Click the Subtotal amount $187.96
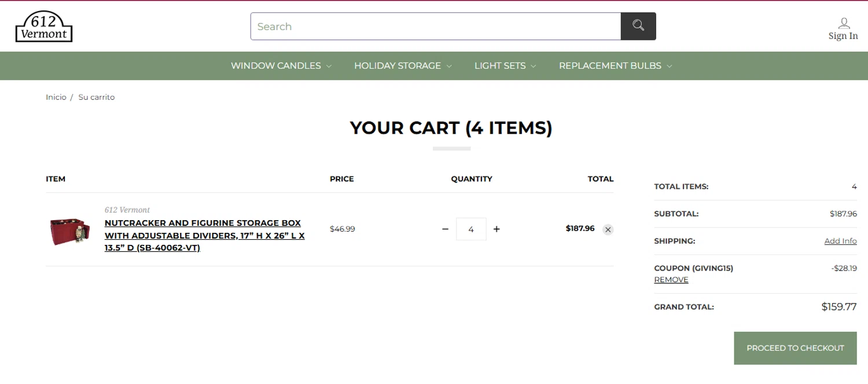This screenshot has height=384, width=868. pos(843,214)
